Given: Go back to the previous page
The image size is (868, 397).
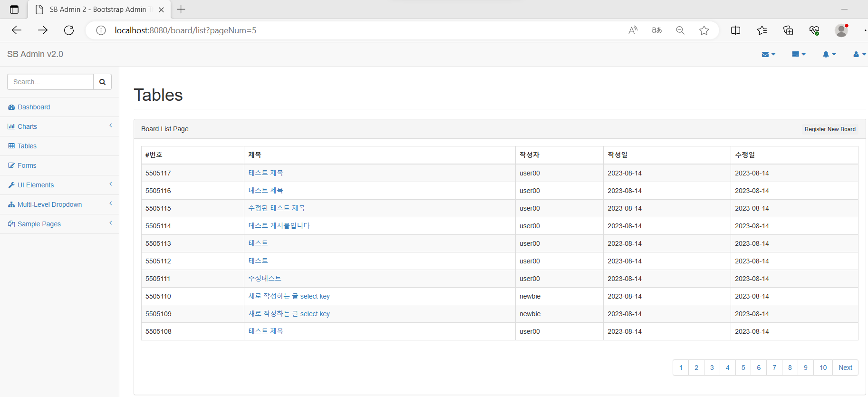Looking at the screenshot, I should [x=17, y=30].
